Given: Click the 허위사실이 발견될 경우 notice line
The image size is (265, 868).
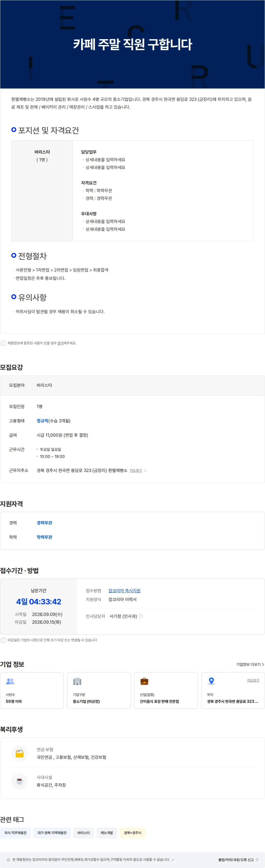Looking at the screenshot, I should coord(60,312).
